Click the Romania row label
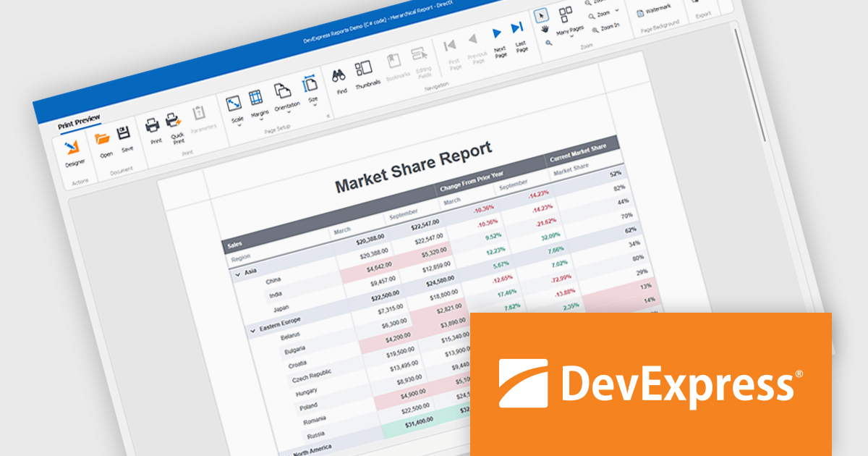The height and width of the screenshot is (456, 868). click(x=315, y=419)
